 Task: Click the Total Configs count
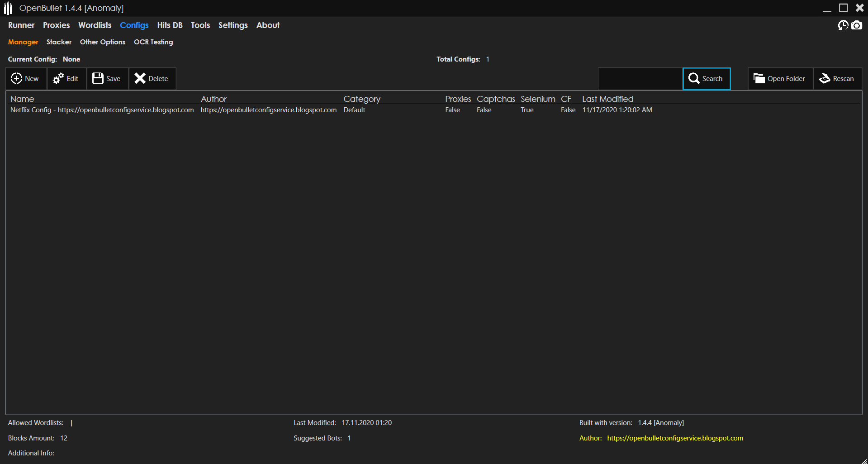click(x=488, y=59)
